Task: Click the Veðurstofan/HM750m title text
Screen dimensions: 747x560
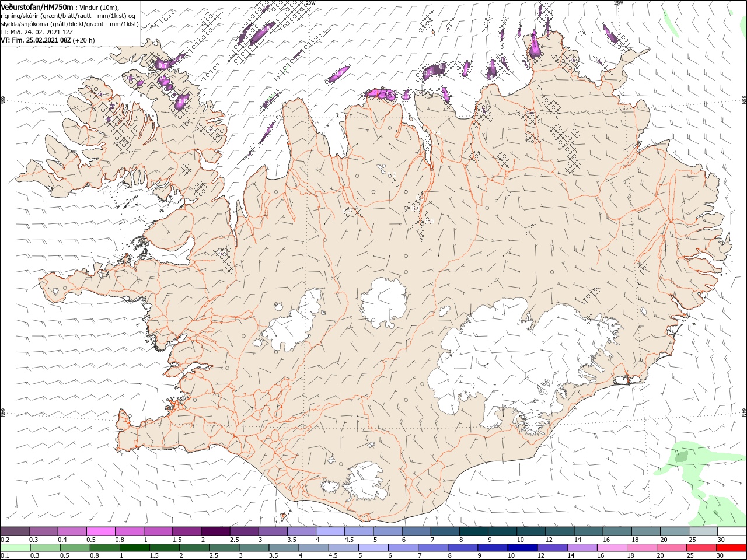Action: [37, 6]
